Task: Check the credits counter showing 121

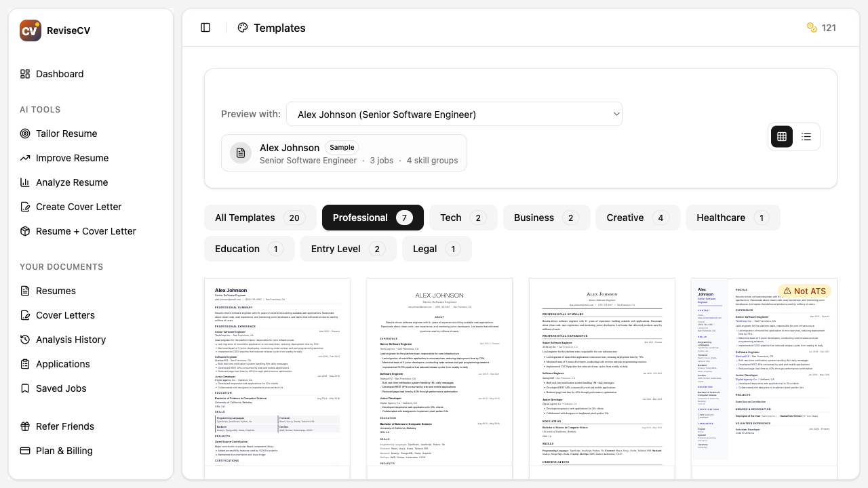Action: tap(821, 28)
